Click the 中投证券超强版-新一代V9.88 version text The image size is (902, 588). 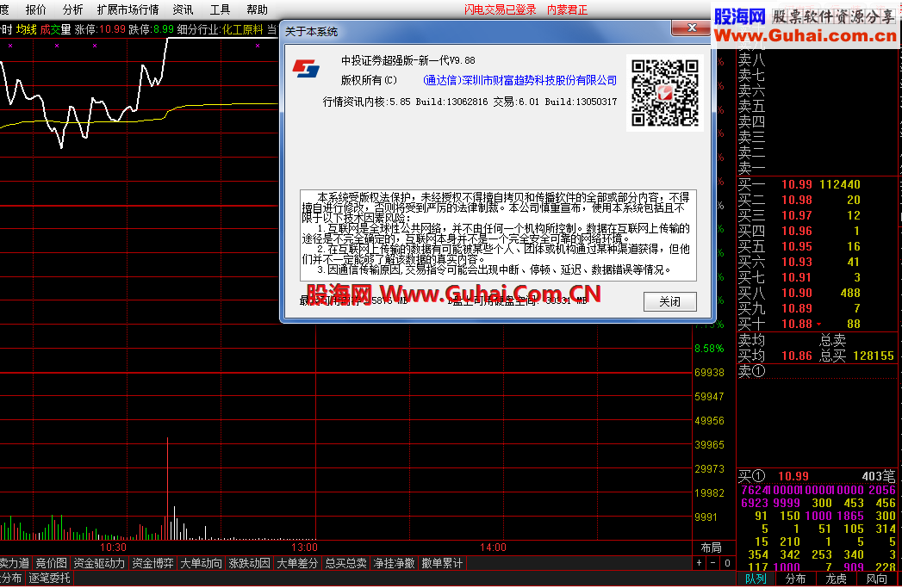coord(407,60)
